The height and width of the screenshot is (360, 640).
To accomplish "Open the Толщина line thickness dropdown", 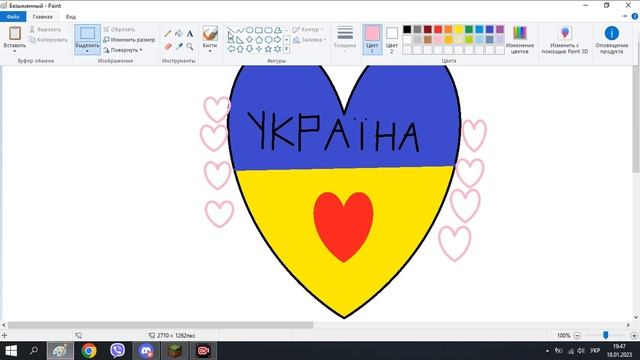I will click(x=345, y=39).
